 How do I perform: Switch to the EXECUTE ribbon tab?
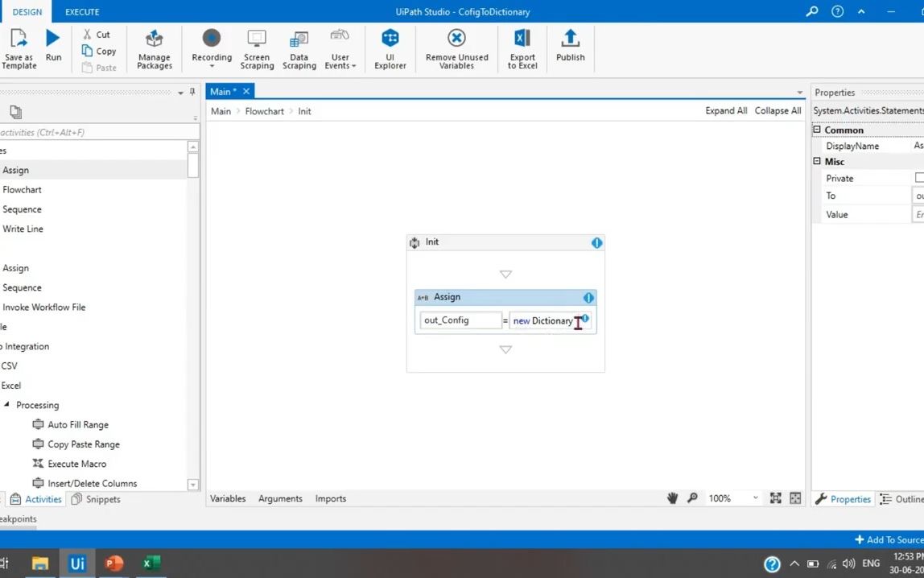(82, 12)
